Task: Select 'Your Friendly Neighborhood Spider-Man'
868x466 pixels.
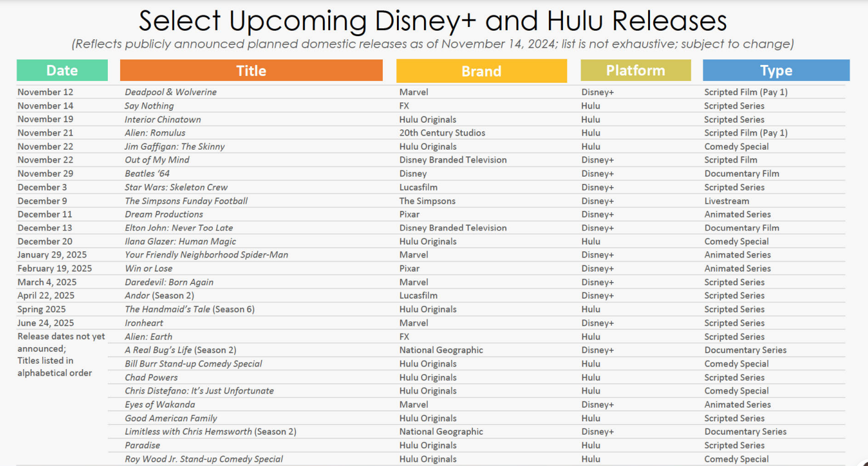Action: [206, 254]
